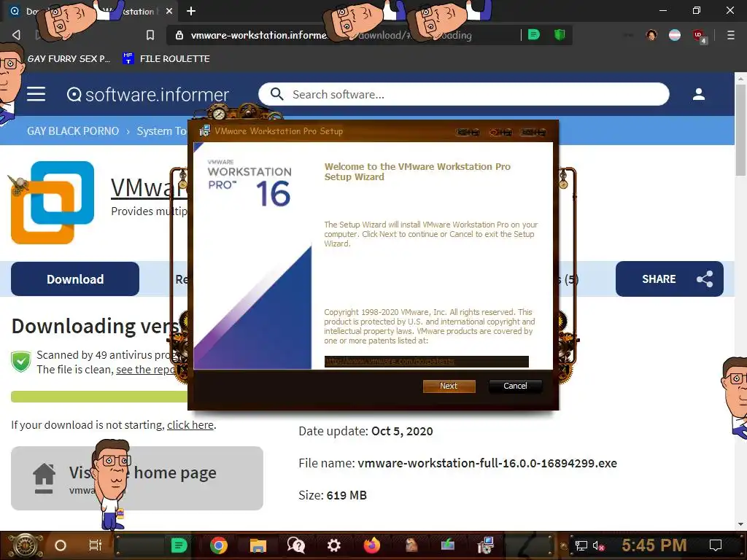
Task: Click the network tray icon
Action: pos(581,545)
